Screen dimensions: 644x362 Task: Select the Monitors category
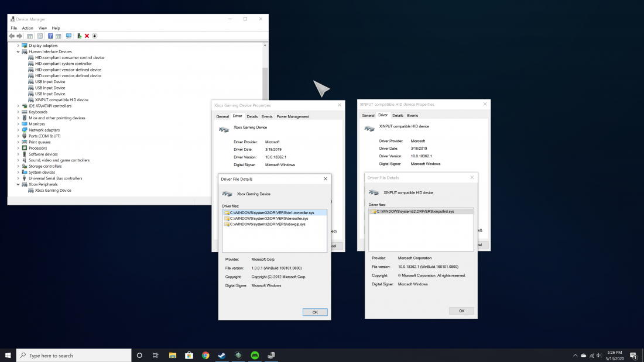(x=36, y=124)
